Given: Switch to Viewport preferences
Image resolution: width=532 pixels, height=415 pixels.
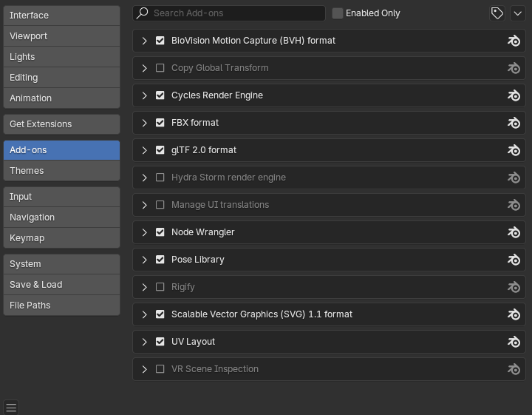Looking at the screenshot, I should pyautogui.click(x=61, y=36).
